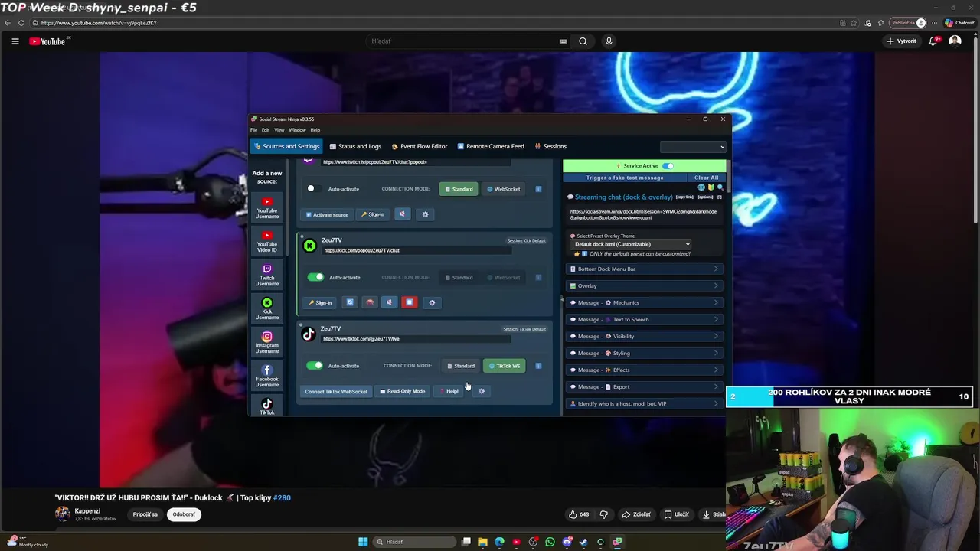Image resolution: width=980 pixels, height=551 pixels.
Task: Expand Message - Text to Speech section
Action: click(644, 320)
